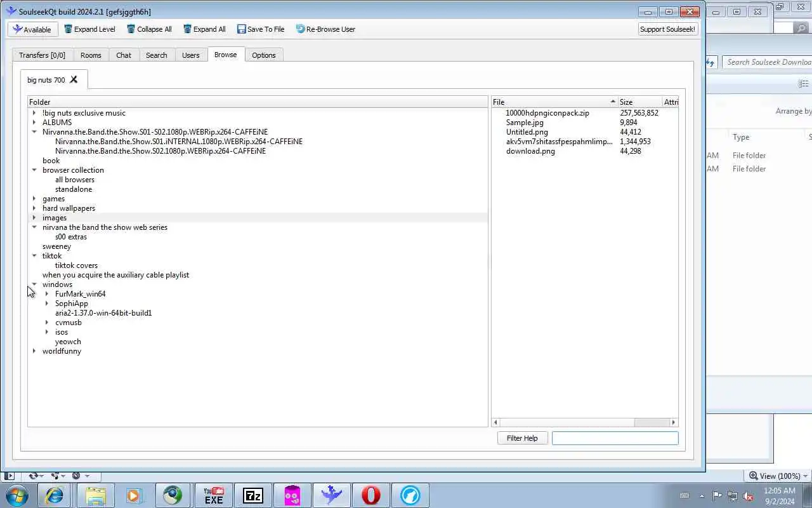Click Support Soulseek! button
This screenshot has width=812, height=508.
point(667,29)
